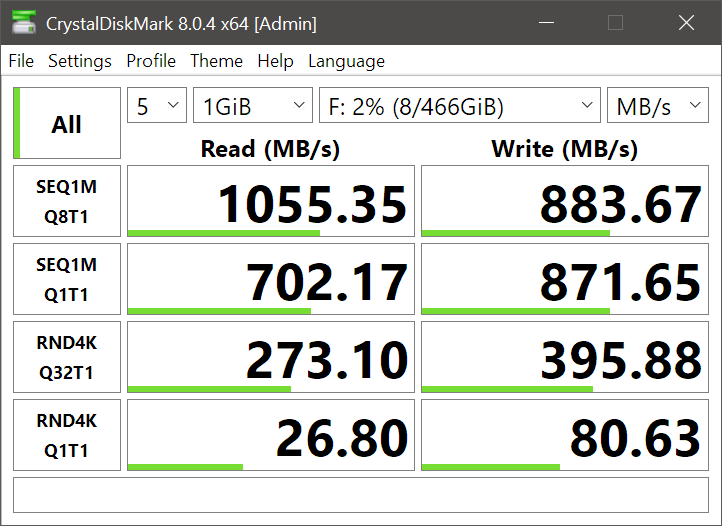Change the MB/s unit dropdown
The image size is (722, 526).
point(658,105)
